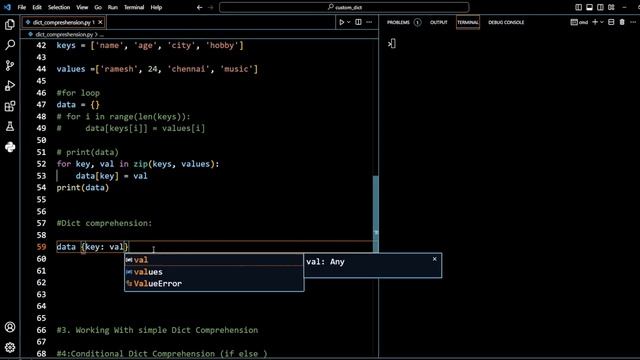The height and width of the screenshot is (360, 640).
Task: Switch to the Problems panel tab
Action: pyautogui.click(x=398, y=22)
